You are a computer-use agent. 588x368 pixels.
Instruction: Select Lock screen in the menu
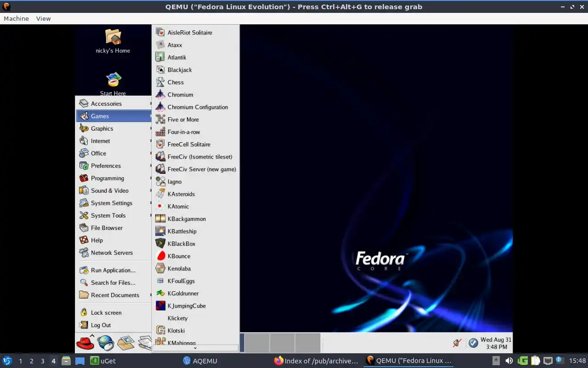coord(114,313)
